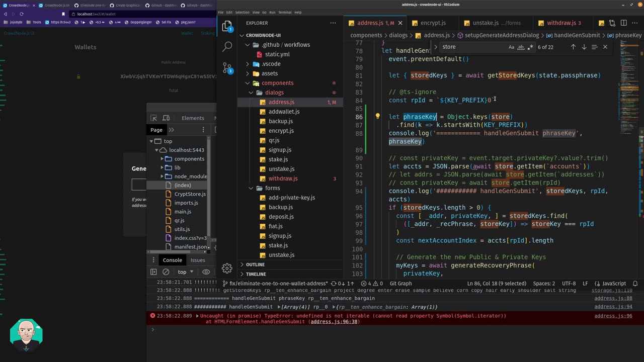Open the File menu

pos(221,12)
